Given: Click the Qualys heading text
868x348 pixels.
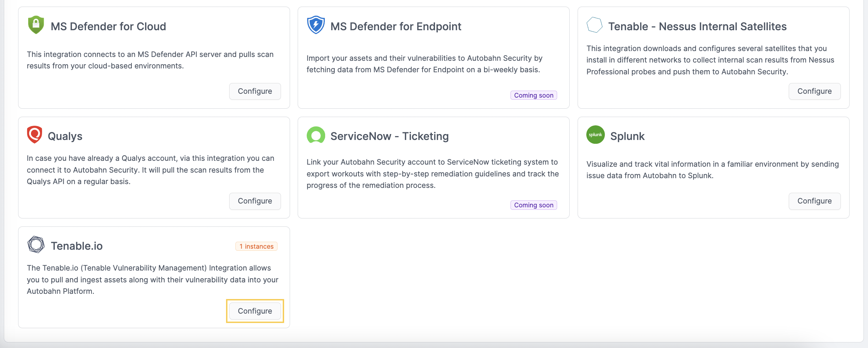Looking at the screenshot, I should pyautogui.click(x=65, y=136).
